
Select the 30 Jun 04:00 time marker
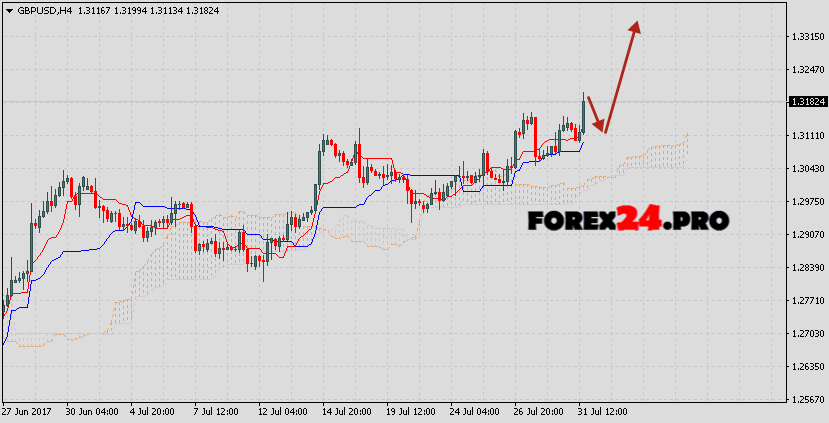(x=92, y=412)
